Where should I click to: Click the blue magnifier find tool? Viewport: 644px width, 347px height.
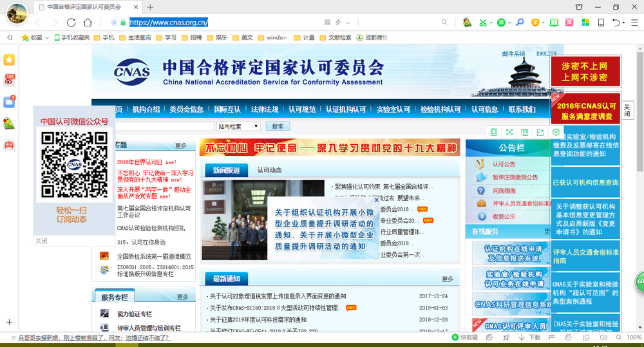pos(520,22)
